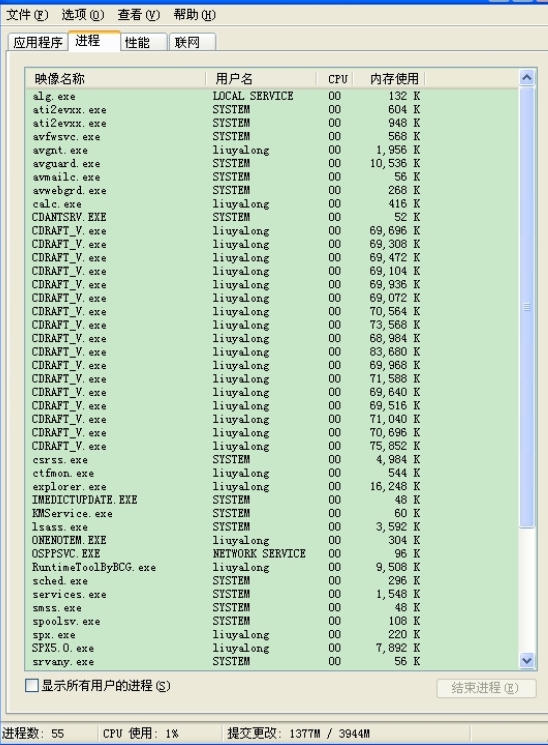This screenshot has height=745, width=548.
Task: Click the 结束进程 button
Action: click(x=486, y=688)
